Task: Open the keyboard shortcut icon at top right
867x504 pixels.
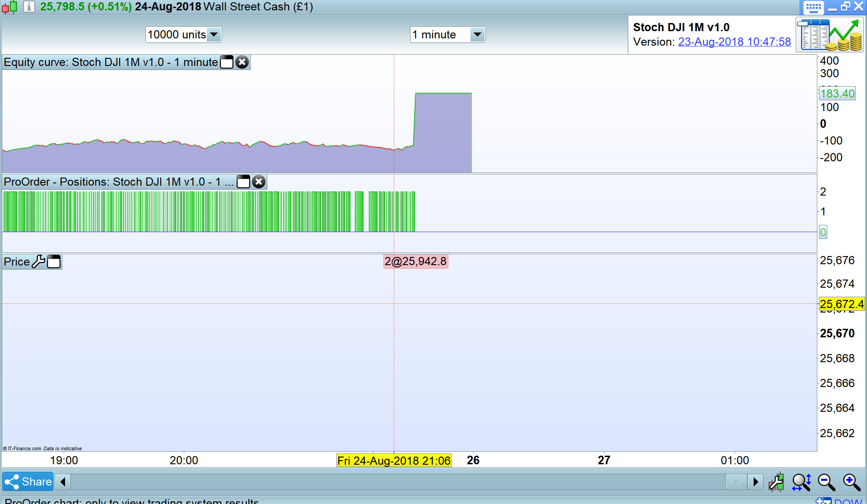Action: coord(813,7)
